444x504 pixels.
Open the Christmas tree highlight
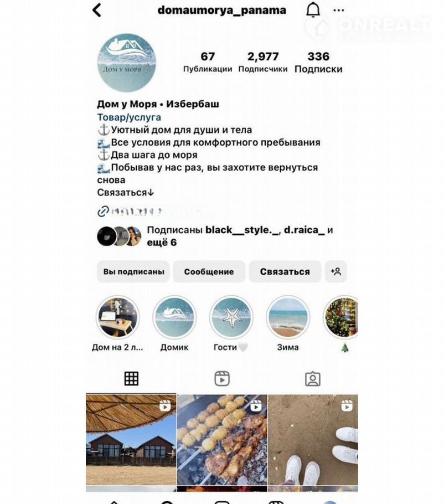pyautogui.click(x=341, y=317)
